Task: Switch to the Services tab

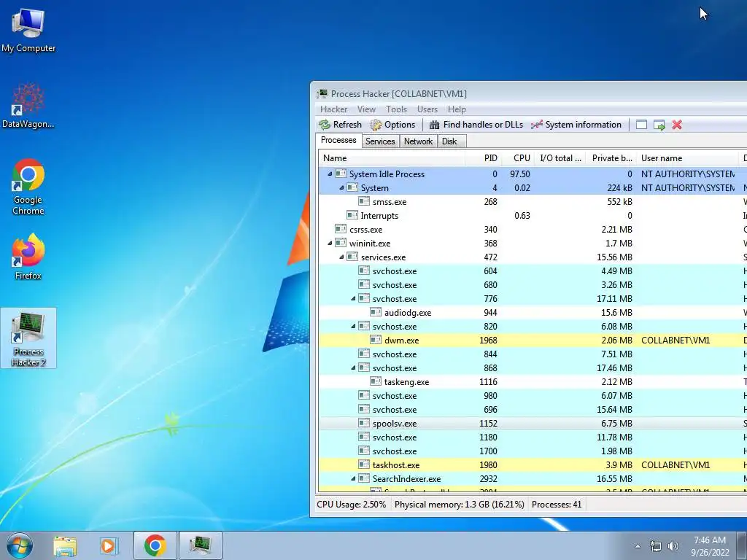Action: pos(380,141)
